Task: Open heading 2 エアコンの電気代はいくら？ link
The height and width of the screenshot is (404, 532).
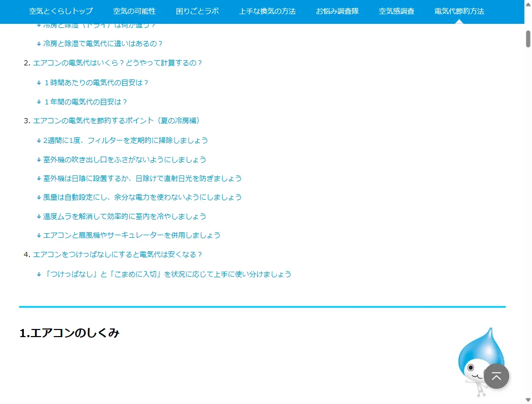Action: [117, 63]
